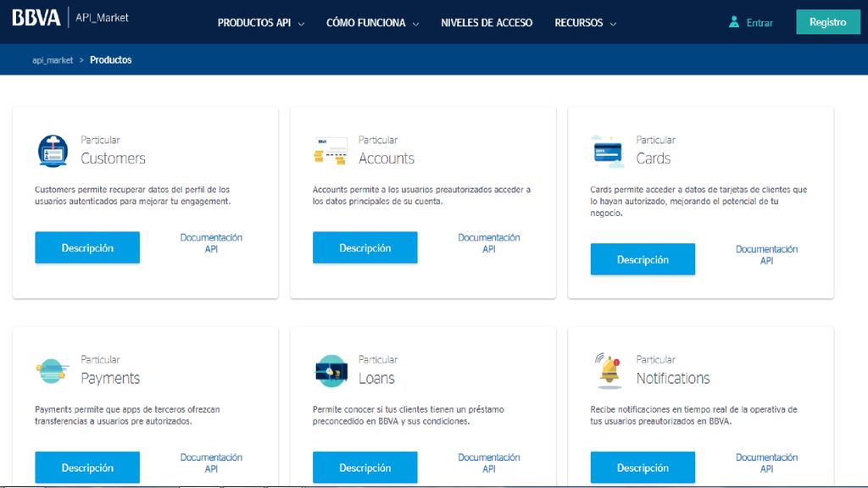Viewport: 868px width, 488px height.
Task: Open Documentación API for Payments
Action: 211,463
